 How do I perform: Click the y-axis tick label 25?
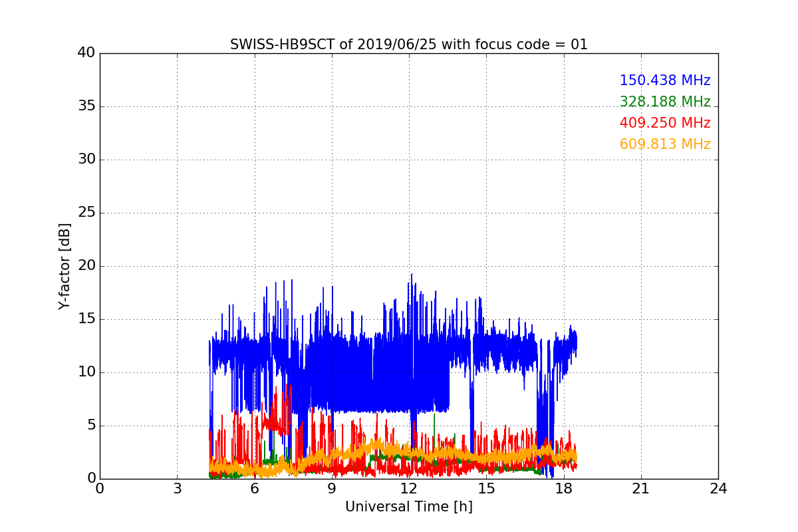86,213
